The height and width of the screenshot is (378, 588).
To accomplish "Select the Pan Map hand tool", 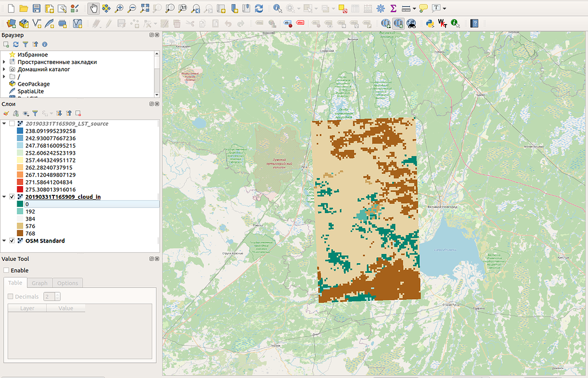I will (94, 9).
